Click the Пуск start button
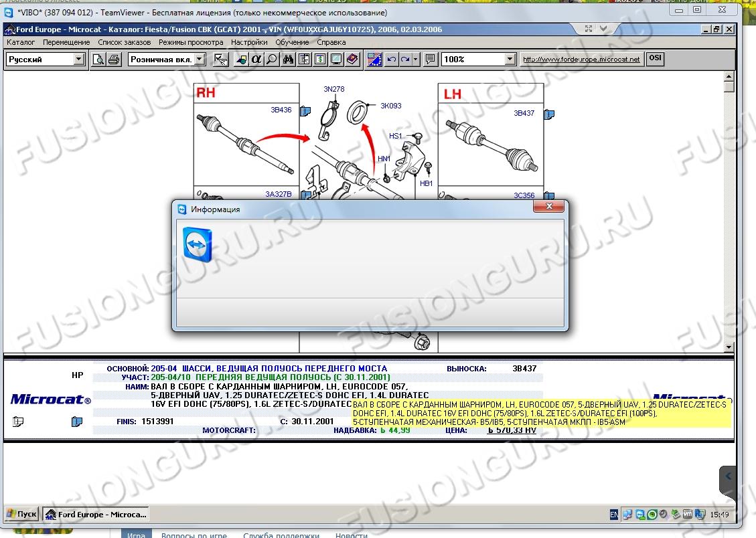Viewport: 756px width, 538px height. (21, 514)
